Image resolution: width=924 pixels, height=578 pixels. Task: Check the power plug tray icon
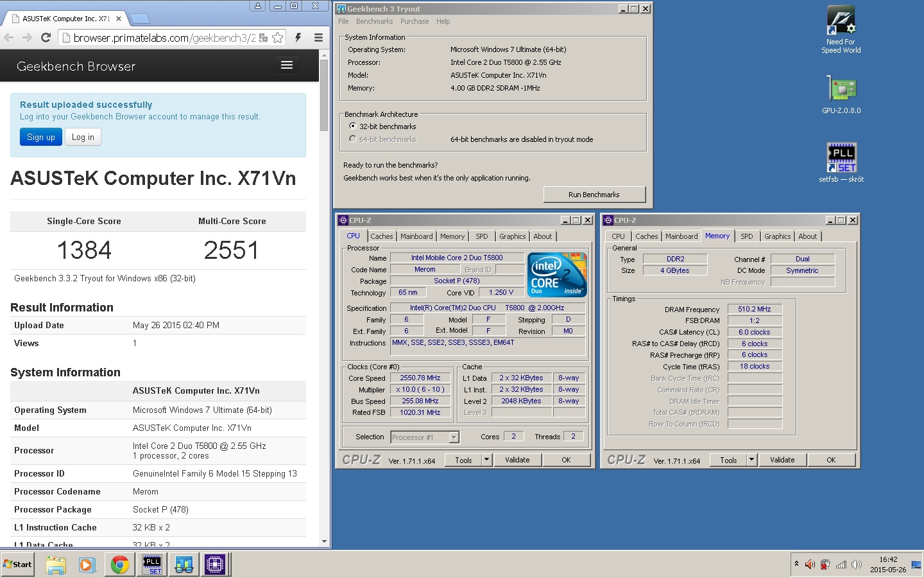point(825,565)
